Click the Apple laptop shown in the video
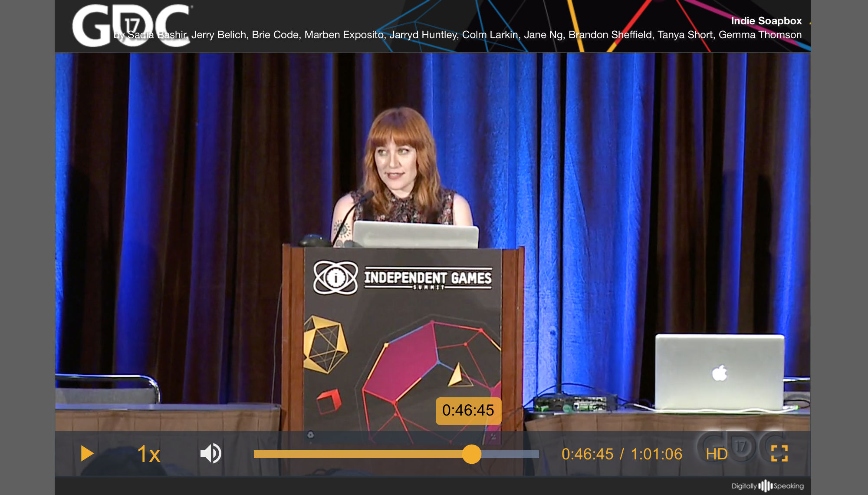868x495 pixels. click(720, 371)
